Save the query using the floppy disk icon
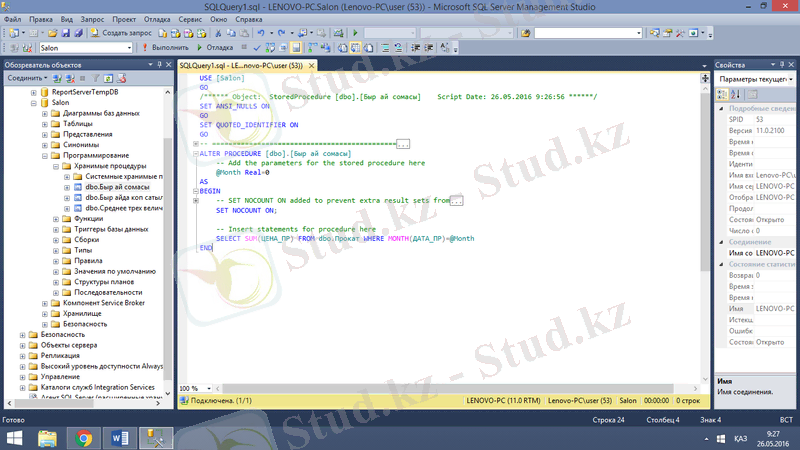This screenshot has width=800, height=450. click(x=66, y=33)
